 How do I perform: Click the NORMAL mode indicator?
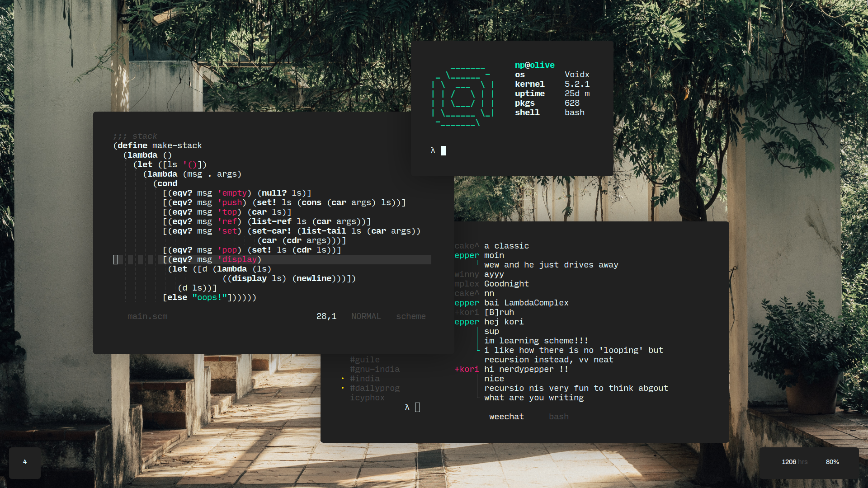[366, 316]
